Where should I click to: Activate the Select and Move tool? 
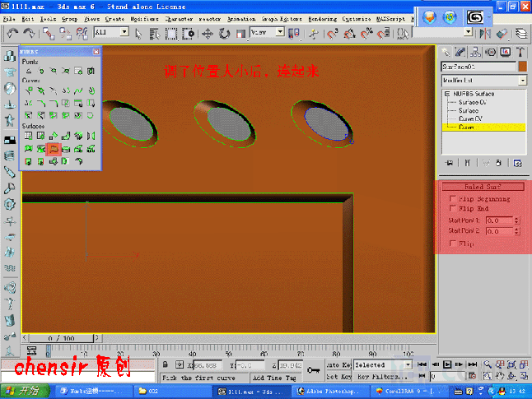(208, 34)
